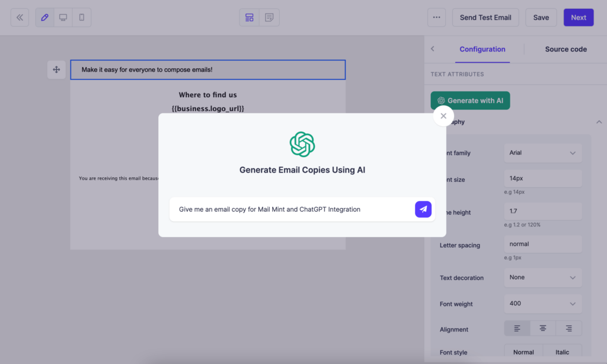Click "You are receiving this email" footer text

pos(119,178)
